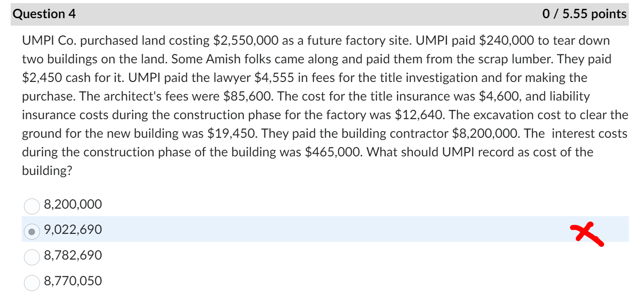Click the empty circle beside 8,782,690

31,257
